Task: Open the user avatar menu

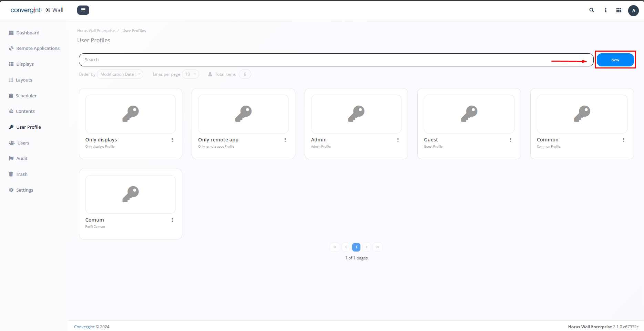Action: pyautogui.click(x=633, y=10)
